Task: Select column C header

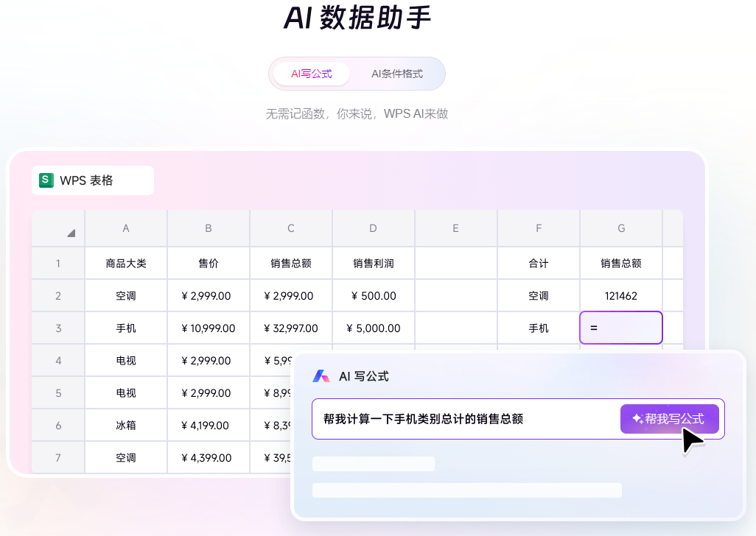Action: click(291, 228)
